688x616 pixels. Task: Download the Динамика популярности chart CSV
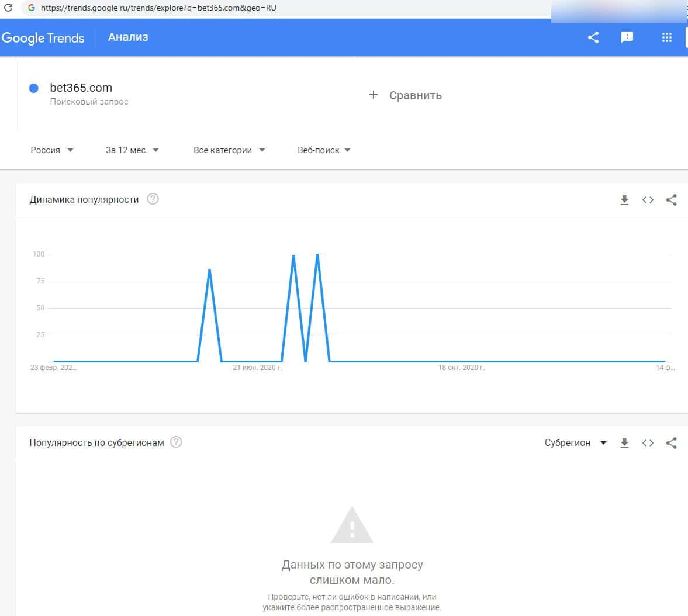[x=624, y=200]
